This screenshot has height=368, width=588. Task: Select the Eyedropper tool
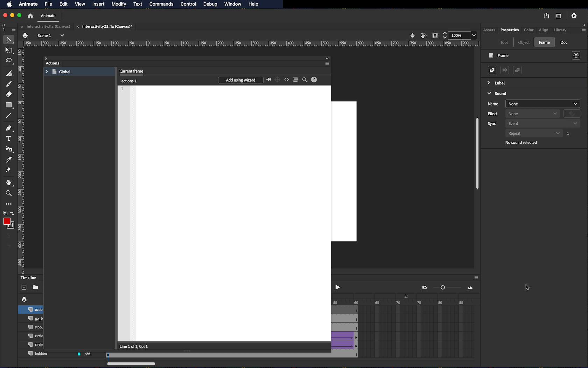(9, 159)
